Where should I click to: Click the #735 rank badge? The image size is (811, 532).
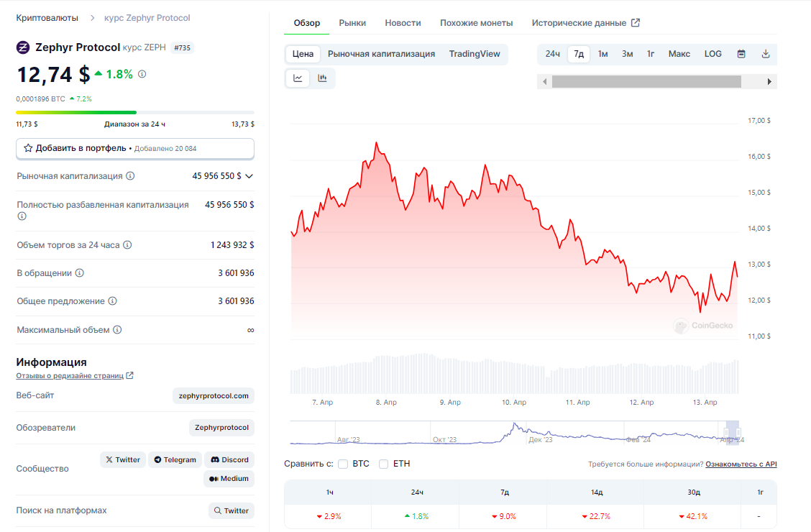[182, 47]
